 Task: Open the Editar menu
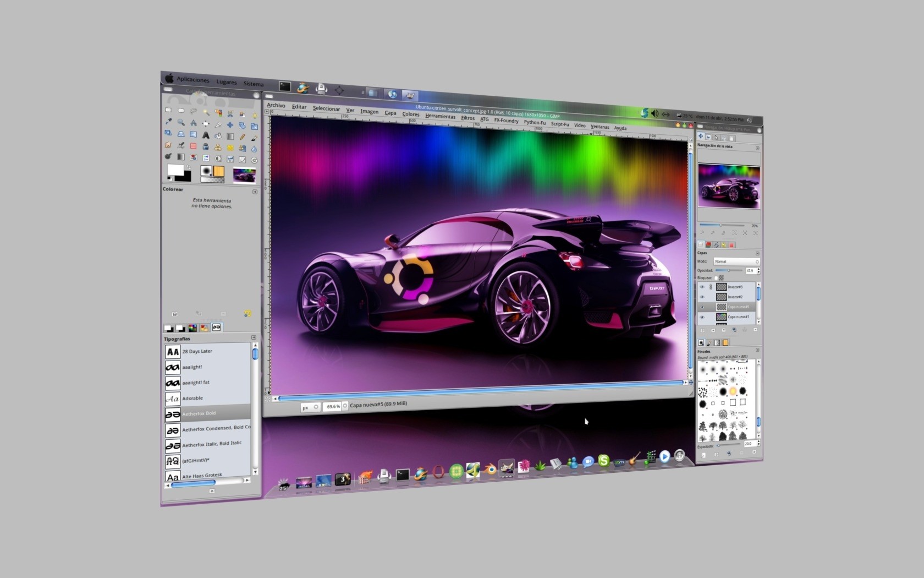pos(299,107)
